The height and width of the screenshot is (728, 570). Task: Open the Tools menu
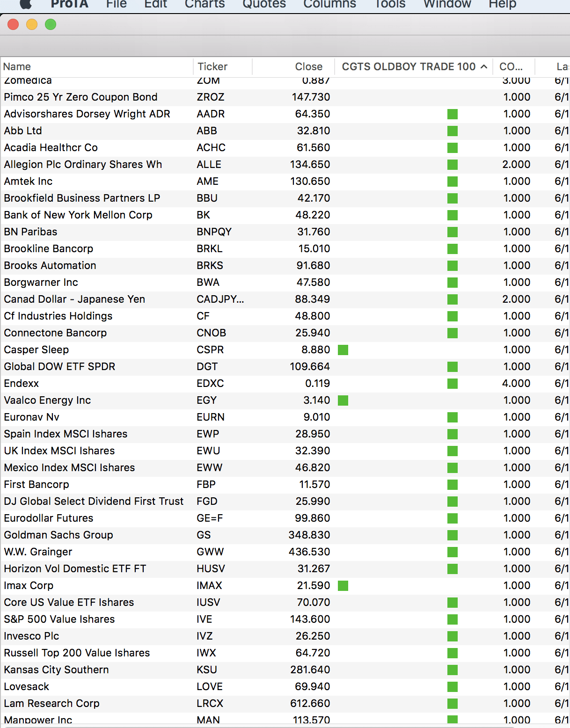point(390,4)
